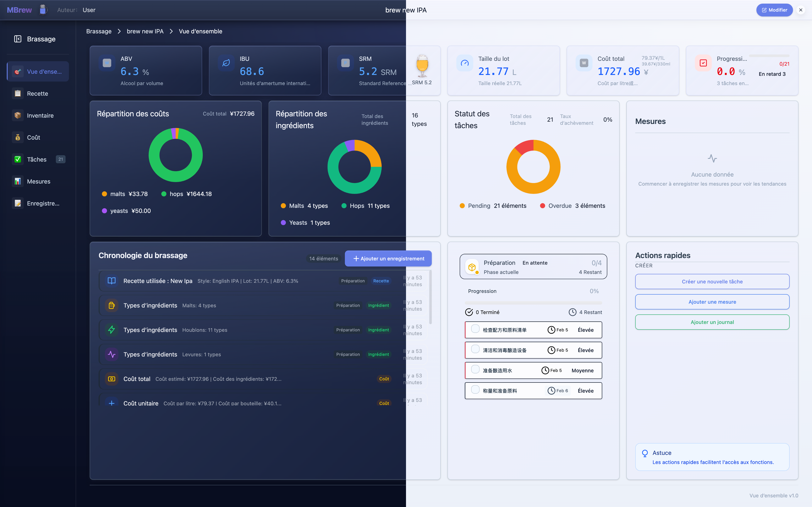Click the Astuce lightbulb icon
The height and width of the screenshot is (507, 812).
pos(645,453)
